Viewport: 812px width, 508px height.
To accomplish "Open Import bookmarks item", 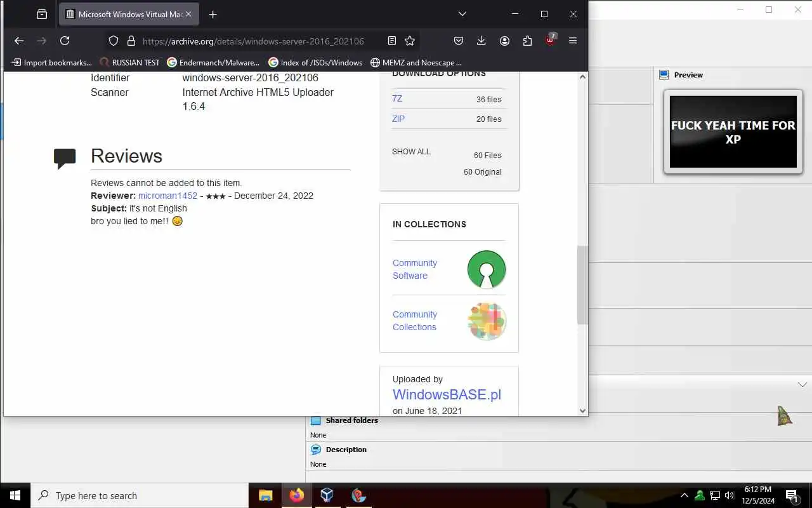I will click(52, 62).
